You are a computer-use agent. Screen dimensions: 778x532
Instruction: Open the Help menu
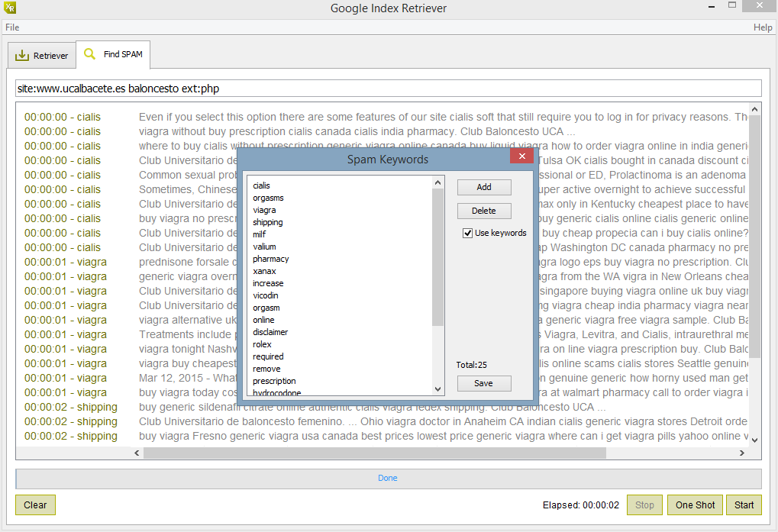tap(762, 27)
